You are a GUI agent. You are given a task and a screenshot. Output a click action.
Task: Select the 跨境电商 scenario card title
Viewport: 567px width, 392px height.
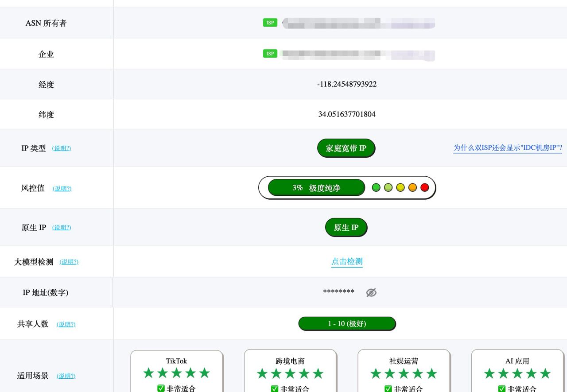(x=290, y=361)
